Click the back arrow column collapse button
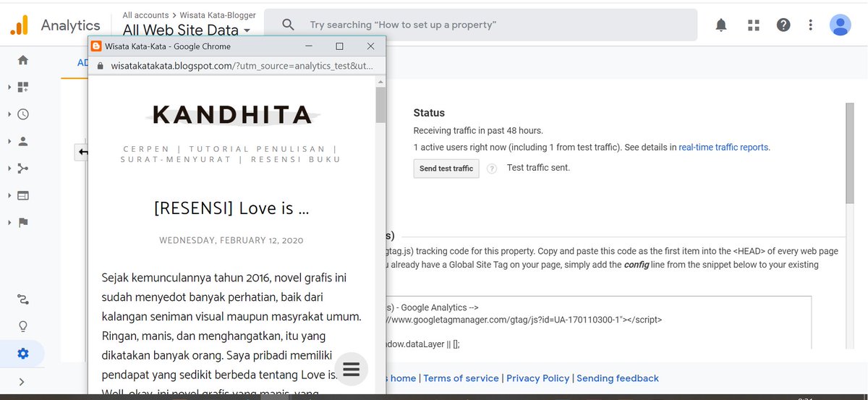This screenshot has width=868, height=400. (x=82, y=152)
